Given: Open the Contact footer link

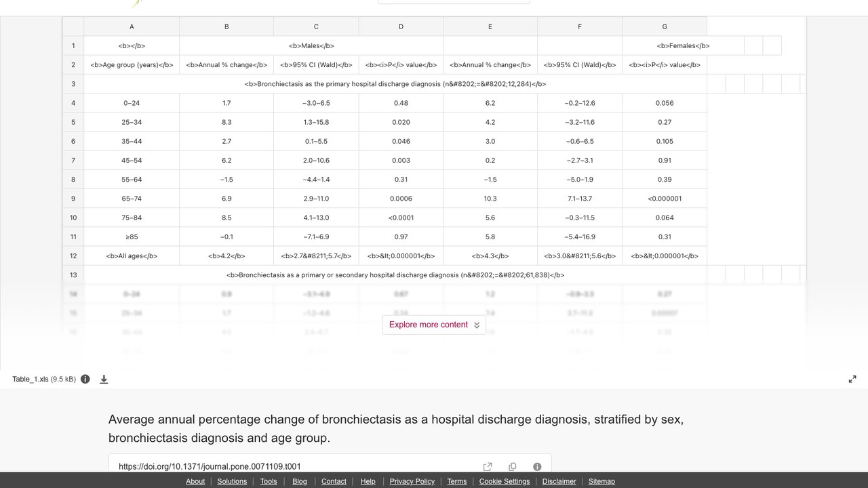Looking at the screenshot, I should coord(334,481).
